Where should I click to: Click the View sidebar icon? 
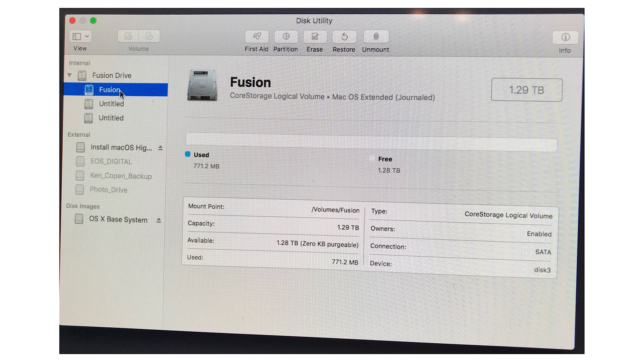coord(77,36)
